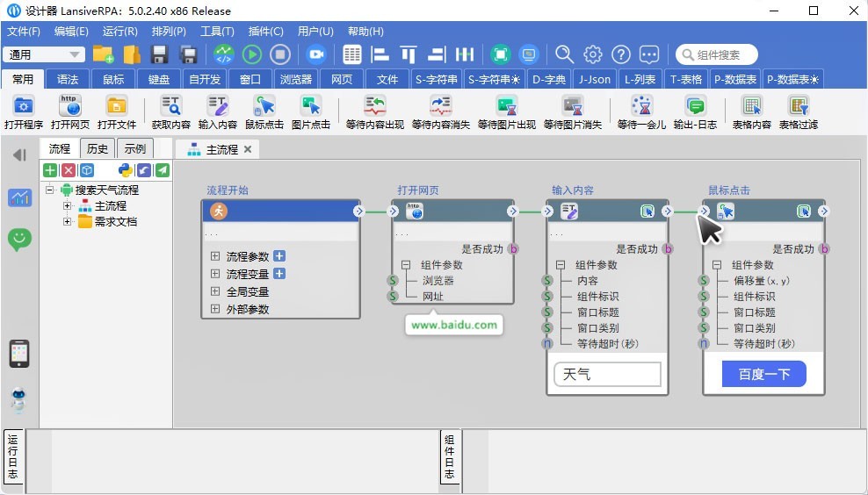Click the 输出-日志 component icon
Screen dimensions: 868x495
tap(695, 106)
